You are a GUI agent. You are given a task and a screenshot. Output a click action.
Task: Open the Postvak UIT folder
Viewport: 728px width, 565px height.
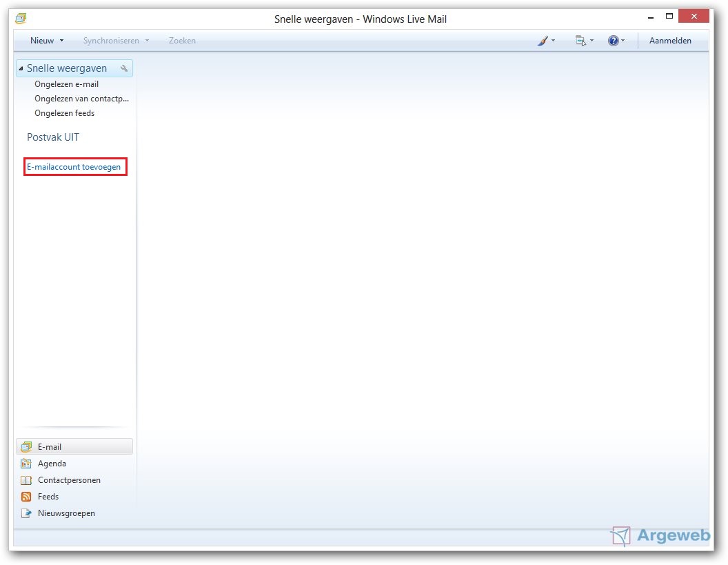tap(53, 137)
